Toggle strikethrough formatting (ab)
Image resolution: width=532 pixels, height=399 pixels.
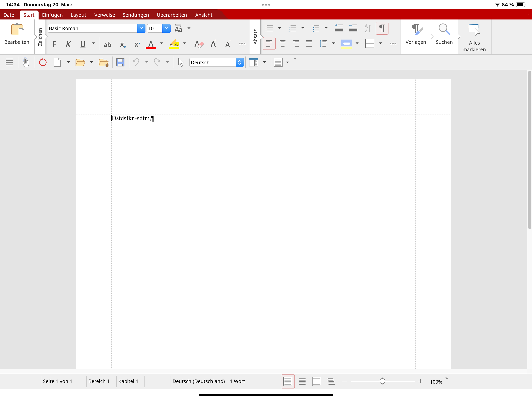point(107,44)
